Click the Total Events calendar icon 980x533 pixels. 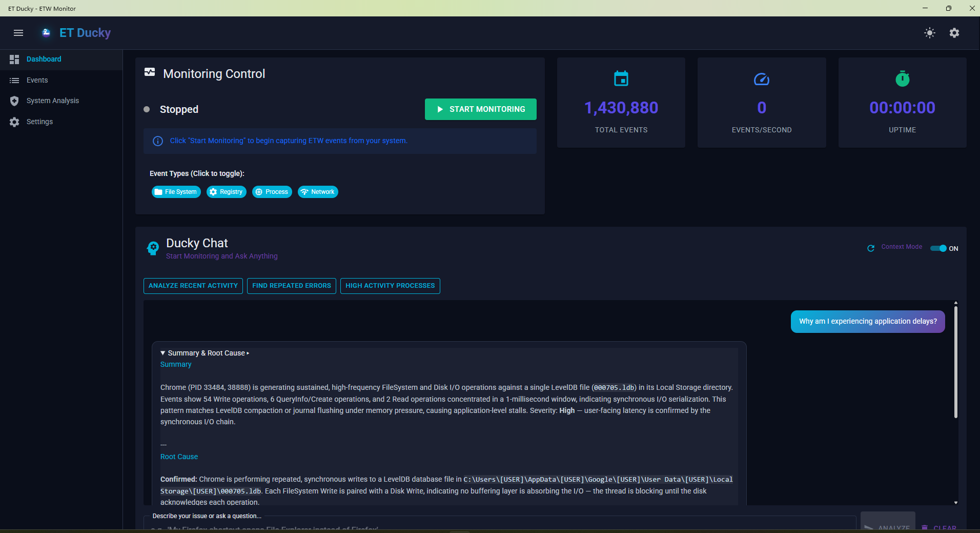(621, 79)
